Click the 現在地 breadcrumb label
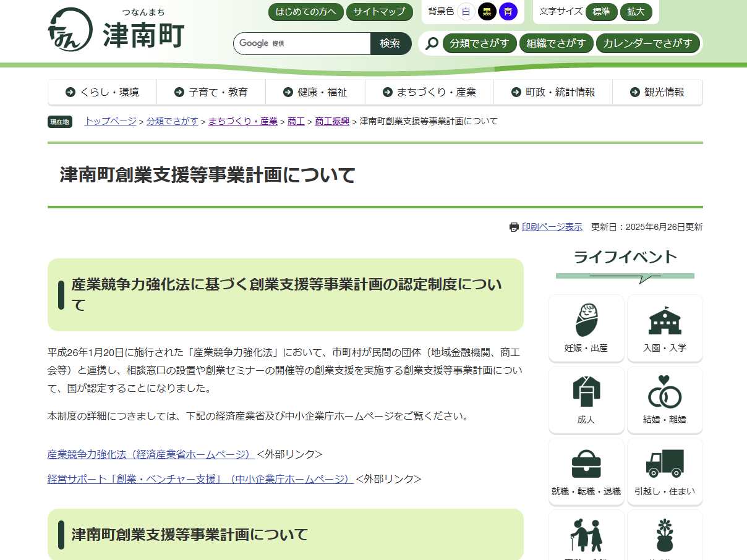This screenshot has width=747, height=560. click(60, 122)
